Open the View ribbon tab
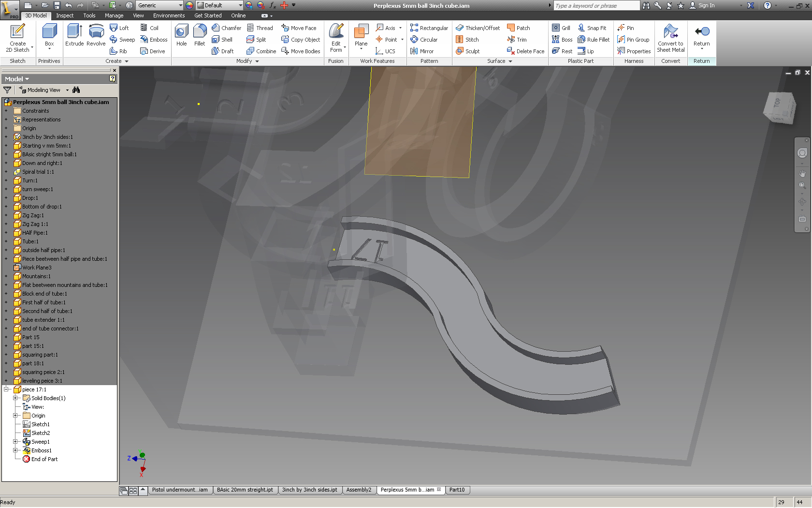The height and width of the screenshot is (508, 812). (x=138, y=15)
